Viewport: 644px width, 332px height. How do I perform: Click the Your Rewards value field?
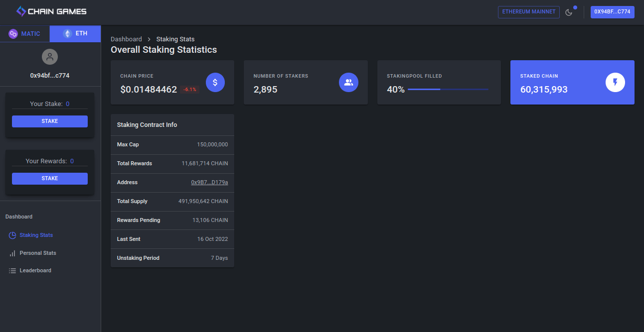72,161
